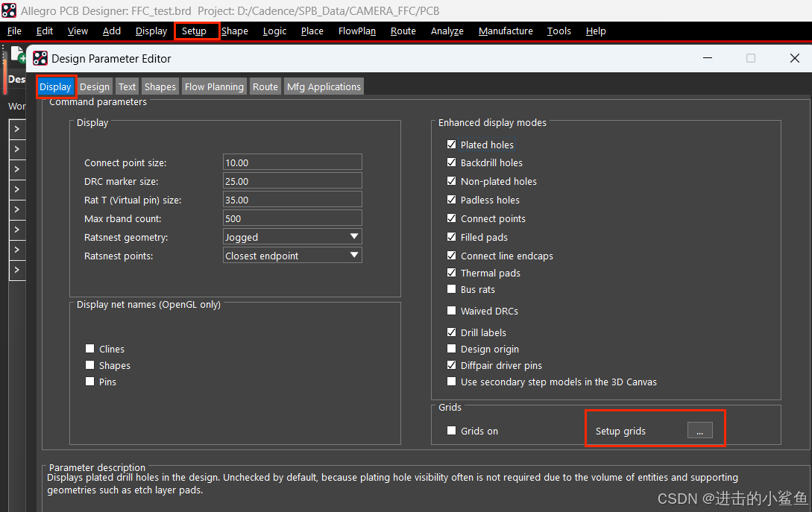Switch to the Text tab

pos(127,86)
